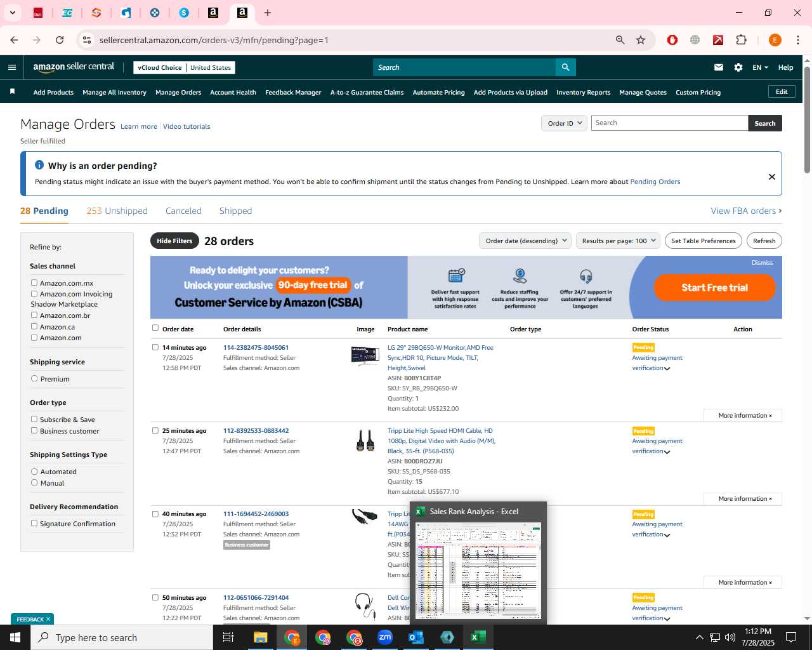Click the browser zoom magnifier icon
The image size is (812, 650).
click(x=620, y=40)
